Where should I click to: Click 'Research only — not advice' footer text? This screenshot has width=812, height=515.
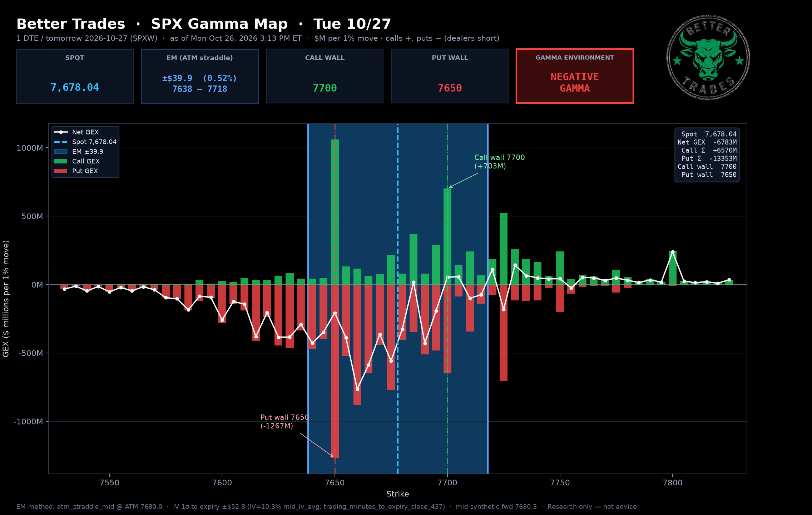(x=592, y=507)
